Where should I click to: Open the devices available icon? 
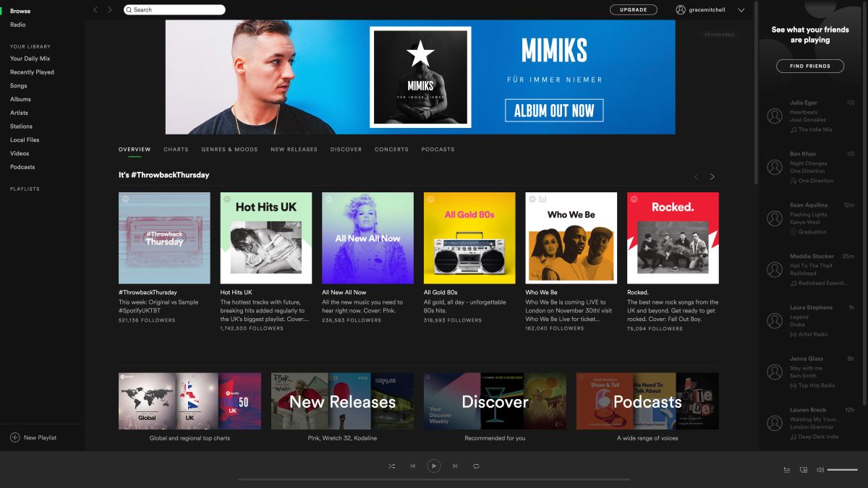point(804,470)
